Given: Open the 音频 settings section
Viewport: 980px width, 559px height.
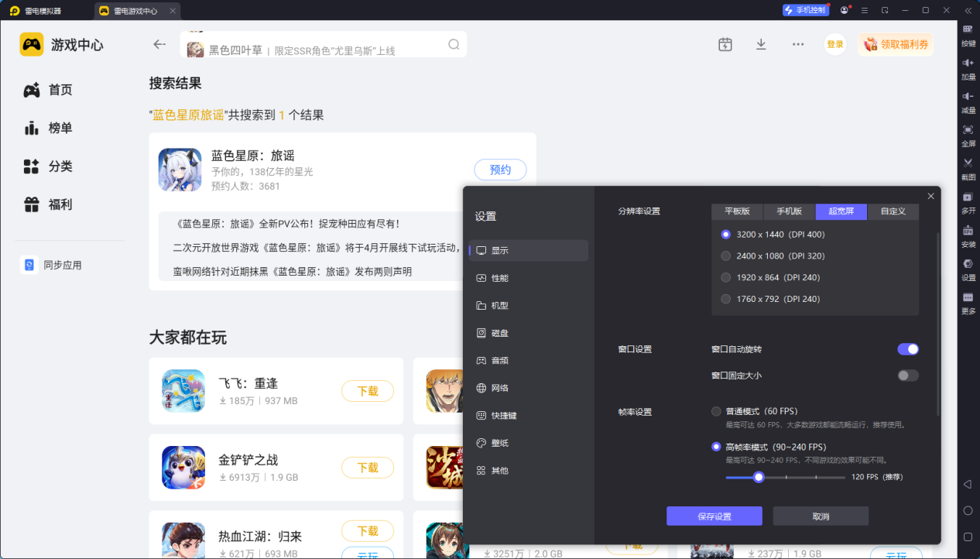Looking at the screenshot, I should point(502,360).
